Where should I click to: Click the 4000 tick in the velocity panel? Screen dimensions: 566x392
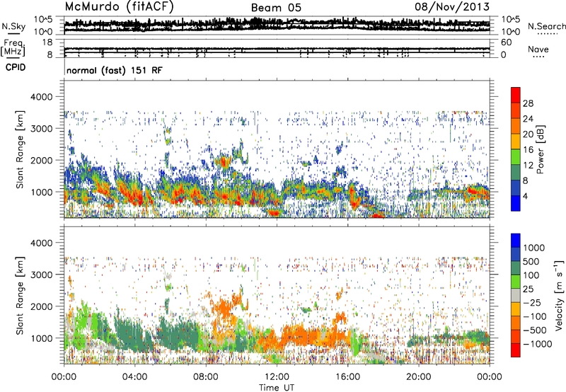[x=42, y=243]
